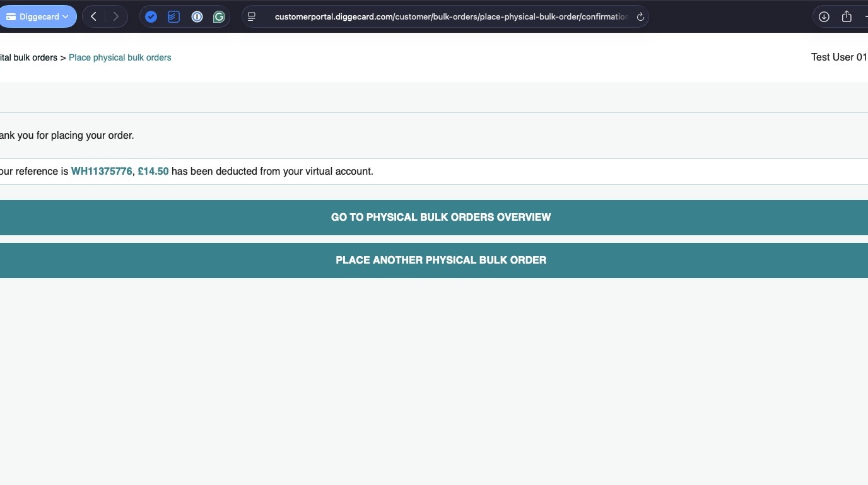This screenshot has height=485, width=868.
Task: Open the 1Password extension icon
Action: pyautogui.click(x=197, y=17)
